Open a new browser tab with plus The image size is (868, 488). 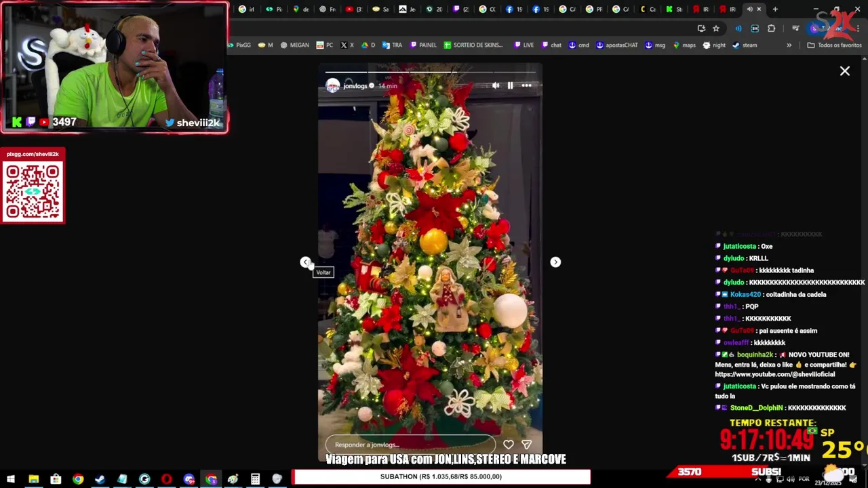coord(775,9)
